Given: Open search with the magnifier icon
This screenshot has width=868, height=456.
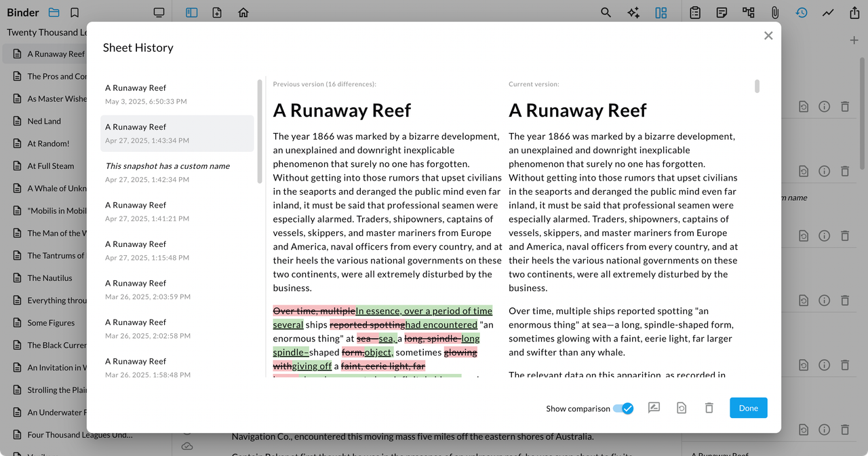Looking at the screenshot, I should (606, 13).
